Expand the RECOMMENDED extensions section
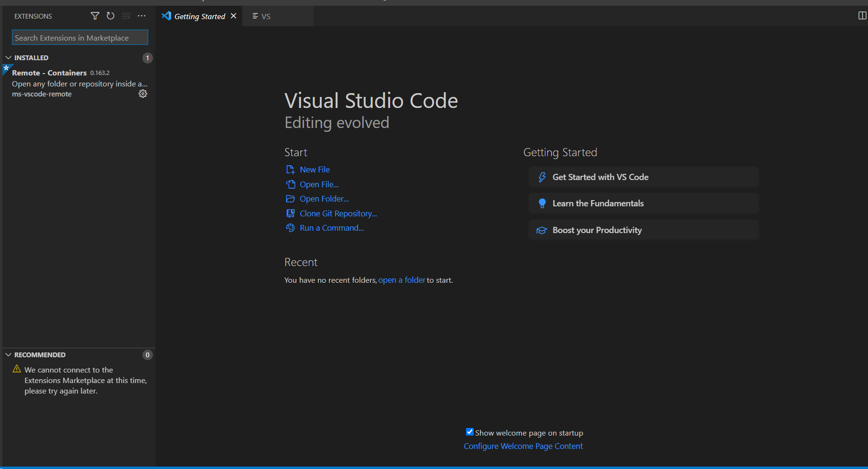Image resolution: width=868 pixels, height=469 pixels. click(8, 354)
